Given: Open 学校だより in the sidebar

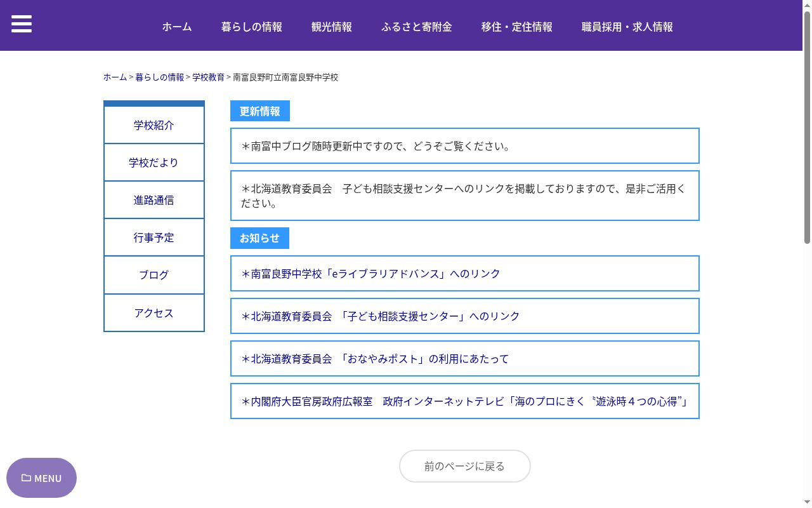Looking at the screenshot, I should coord(154,163).
